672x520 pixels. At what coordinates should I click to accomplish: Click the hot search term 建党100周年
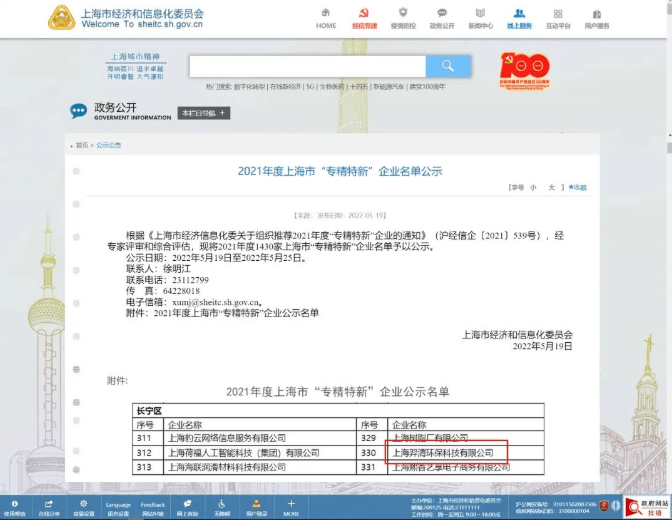(x=427, y=87)
